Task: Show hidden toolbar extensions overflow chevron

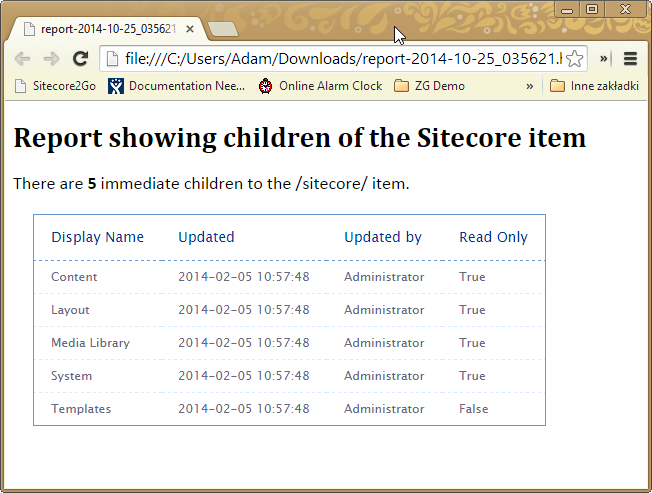Action: pos(604,58)
